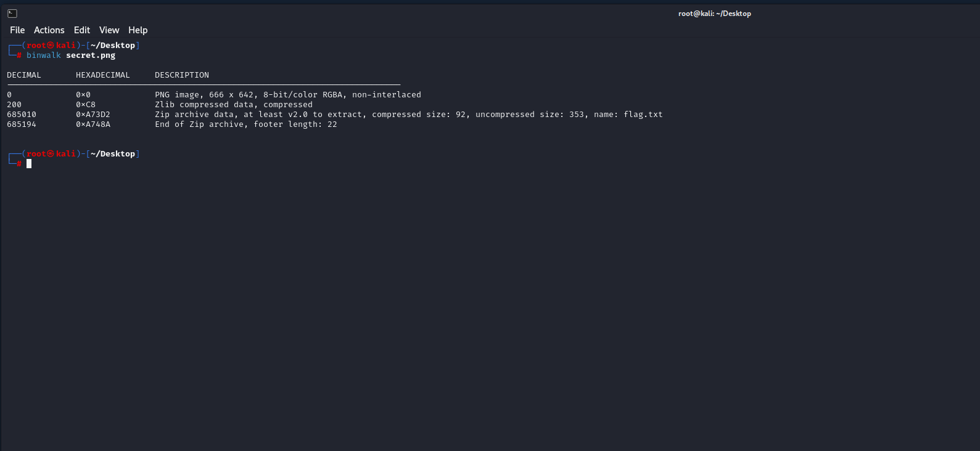Click the binwalk command text
Screen dimensions: 980x451
pos(44,55)
